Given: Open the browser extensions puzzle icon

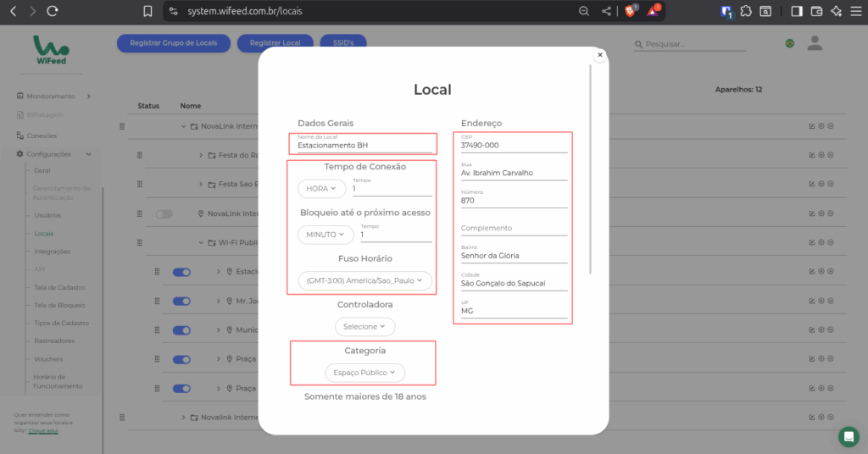Looking at the screenshot, I should [x=745, y=12].
